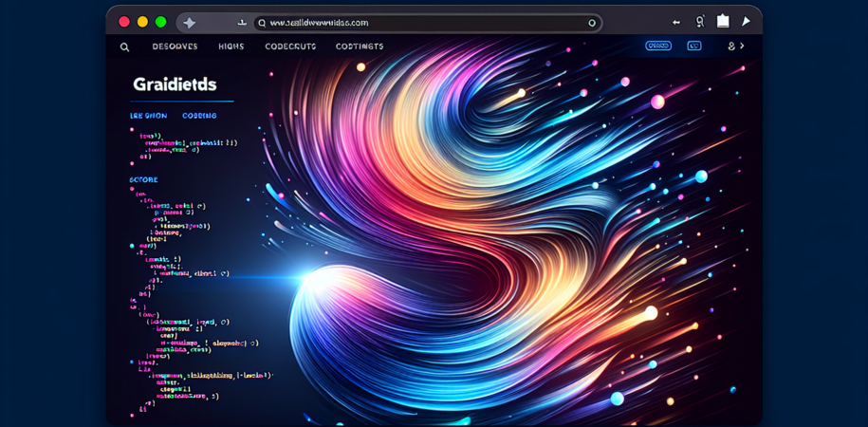Open the HIGHS menu item
The height and width of the screenshot is (427, 868).
pos(231,46)
